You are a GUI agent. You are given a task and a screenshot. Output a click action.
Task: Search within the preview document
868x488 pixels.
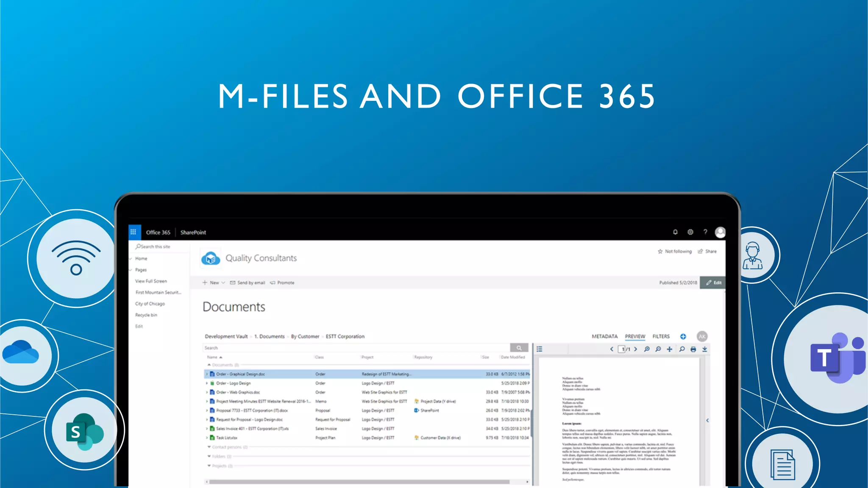[x=682, y=349]
